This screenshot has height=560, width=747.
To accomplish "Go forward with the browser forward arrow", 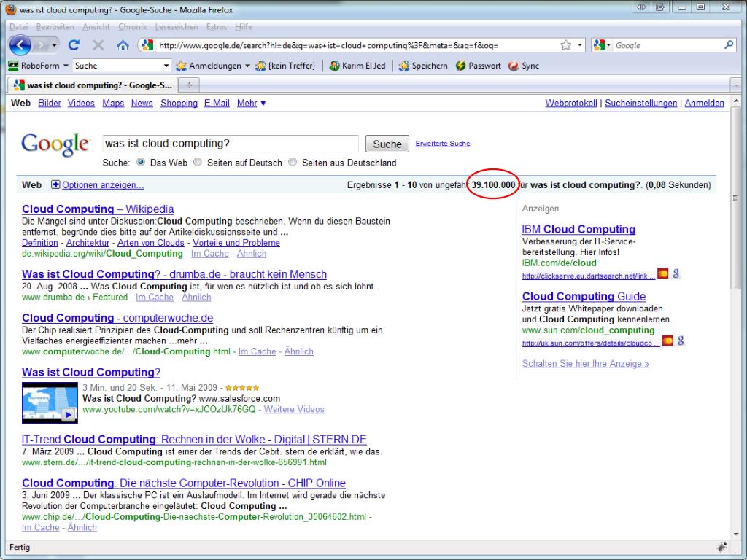I will click(x=41, y=45).
